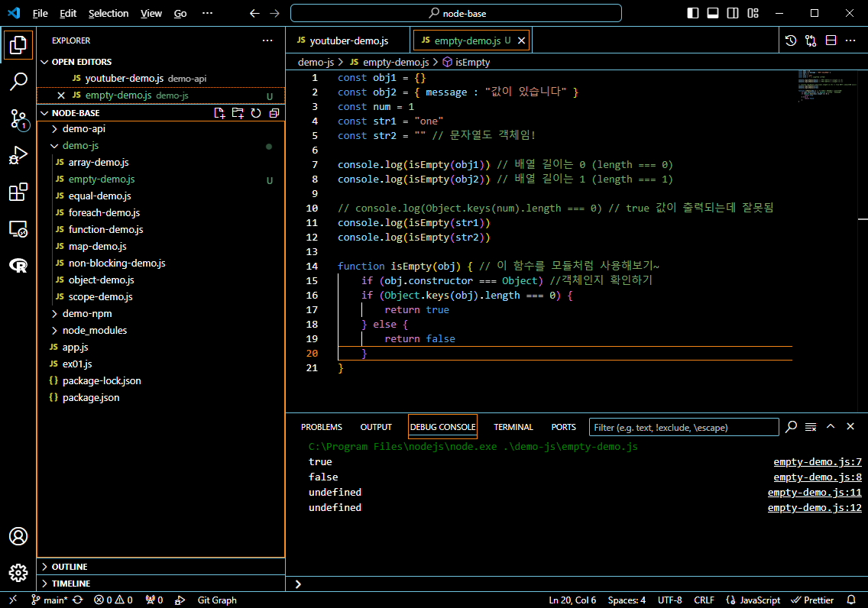
Task: Go back in navigation history
Action: tap(254, 13)
